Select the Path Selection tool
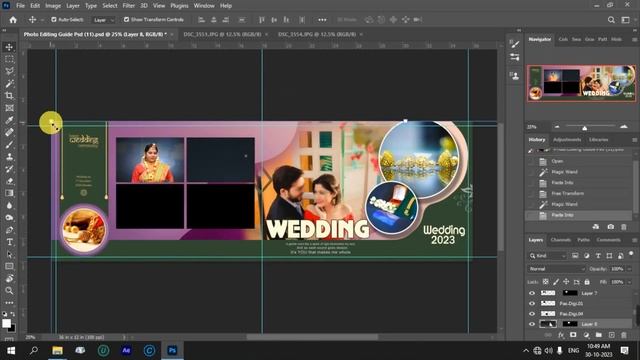This screenshot has height=360, width=640. click(x=9, y=254)
